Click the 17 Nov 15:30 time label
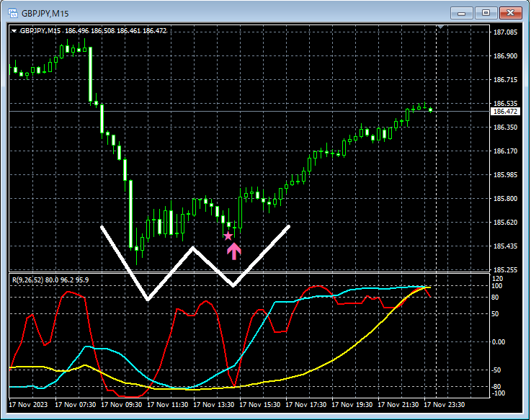Screen dimensions: 531x420 [x=260, y=405]
